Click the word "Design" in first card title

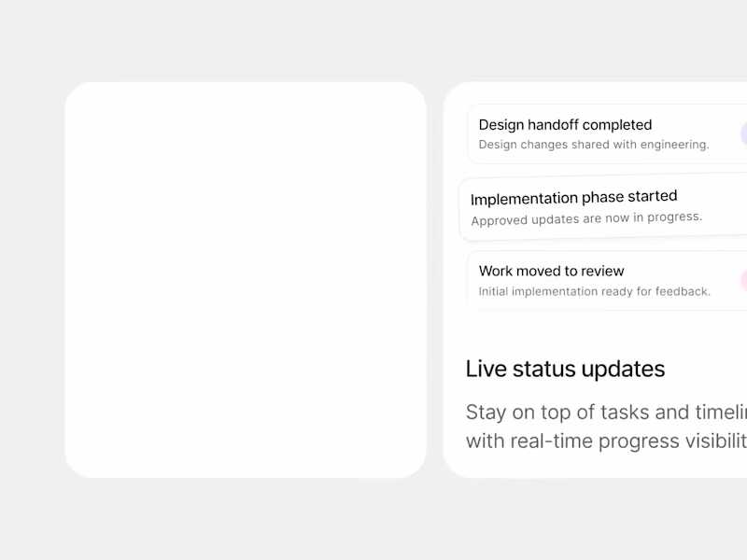[x=501, y=125]
